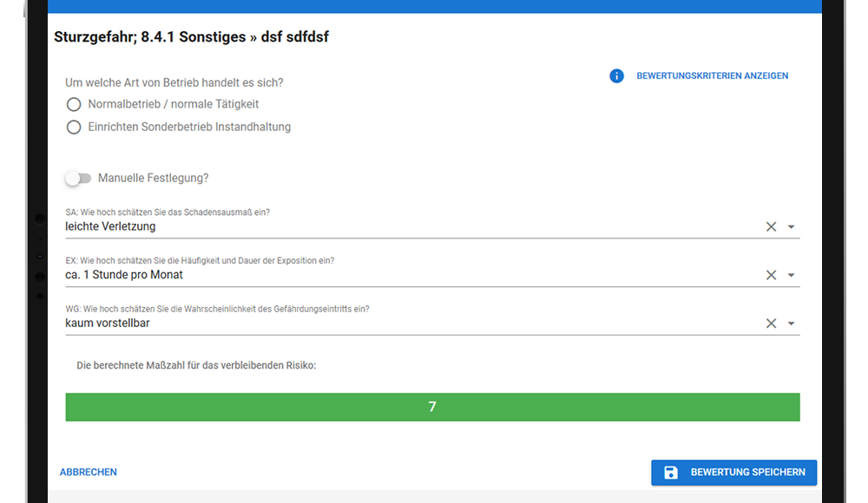Screen dimensions: 868x503
Task: Click Bewertungskriterien anzeigen link
Action: click(712, 75)
